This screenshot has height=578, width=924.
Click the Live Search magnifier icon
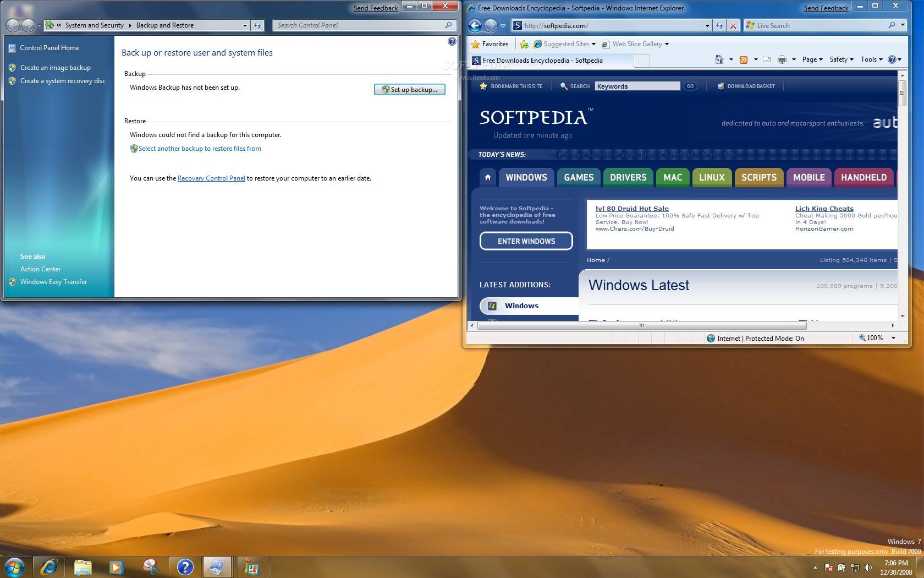892,25
